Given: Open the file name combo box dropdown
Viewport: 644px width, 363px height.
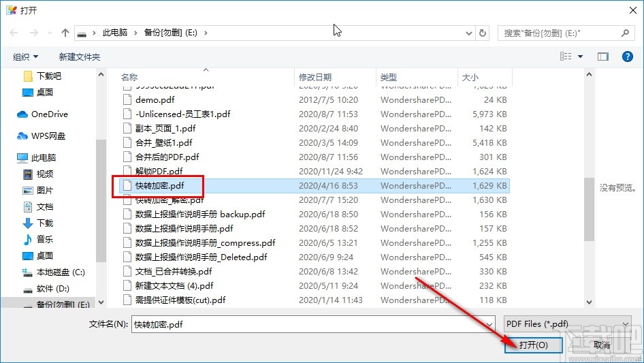Looking at the screenshot, I should coord(489,324).
